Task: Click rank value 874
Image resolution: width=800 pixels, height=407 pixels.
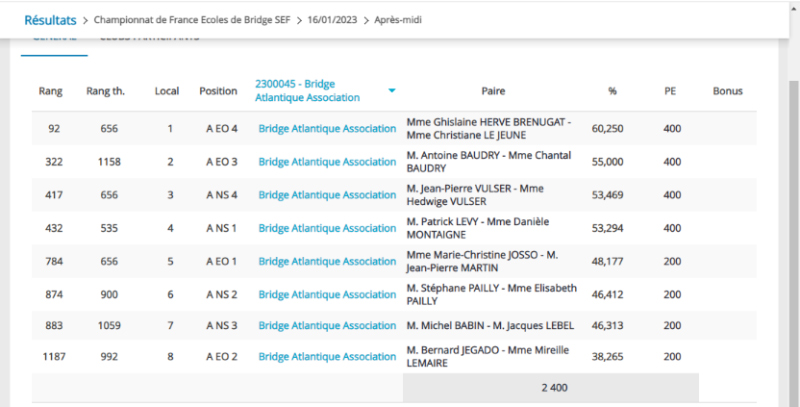Action: (x=54, y=294)
